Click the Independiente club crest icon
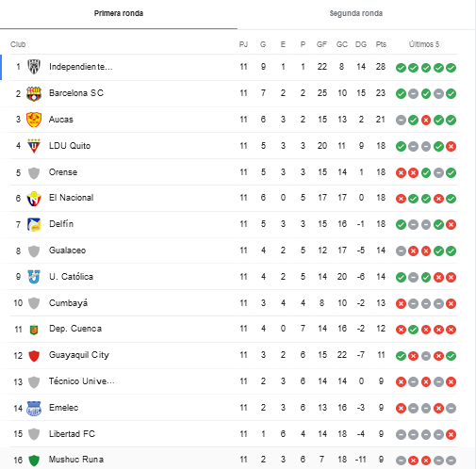This screenshot has height=469, width=476. click(34, 67)
